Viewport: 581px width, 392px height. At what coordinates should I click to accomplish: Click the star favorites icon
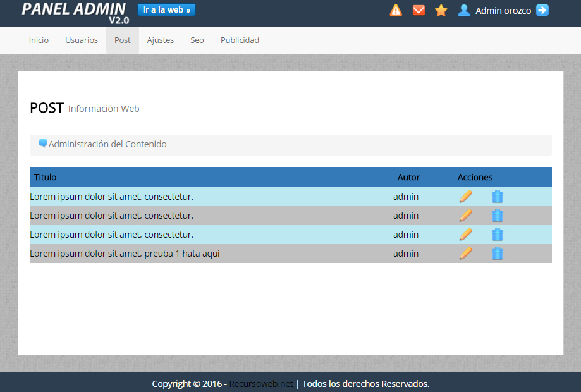(x=441, y=10)
